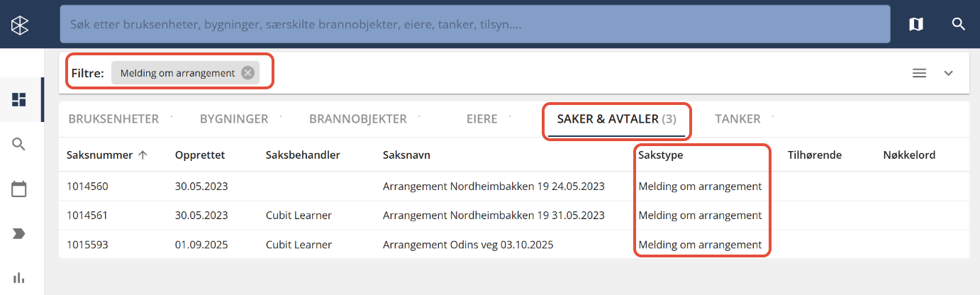Open case number 1014561

(87, 216)
